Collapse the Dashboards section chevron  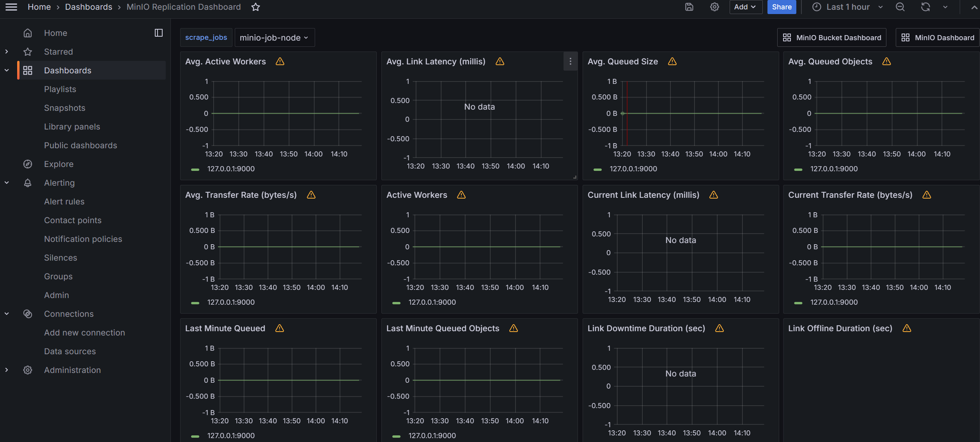pos(7,70)
